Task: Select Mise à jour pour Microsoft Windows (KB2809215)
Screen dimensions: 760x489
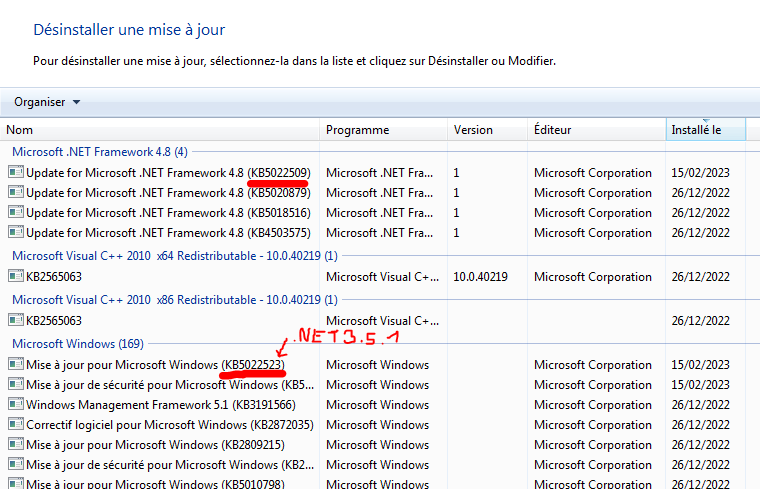Action: tap(156, 444)
